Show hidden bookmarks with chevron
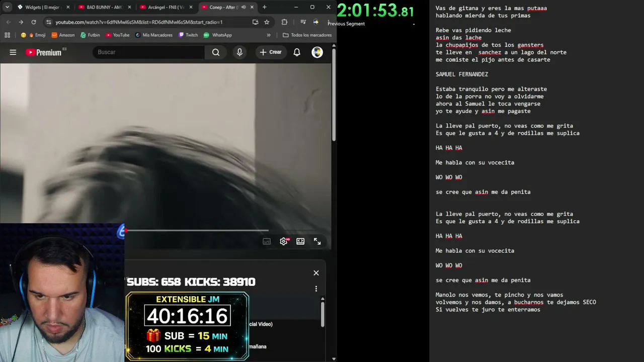Screen dimensions: 644x362 pos(269,35)
